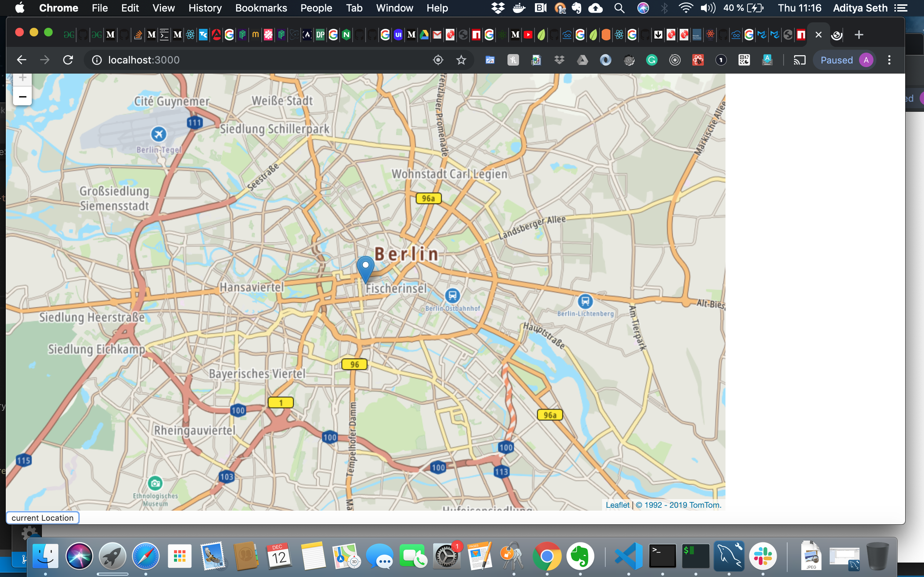
Task: Open the Leaflet attribution link
Action: tap(617, 505)
